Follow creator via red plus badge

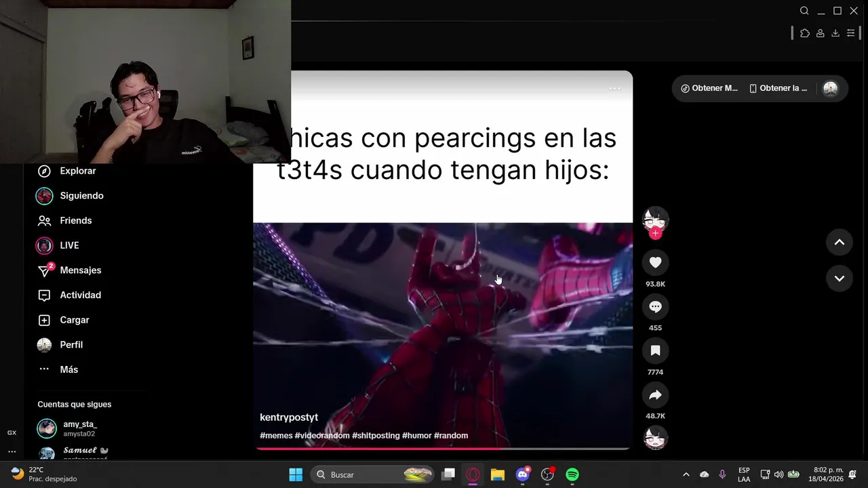pos(655,233)
